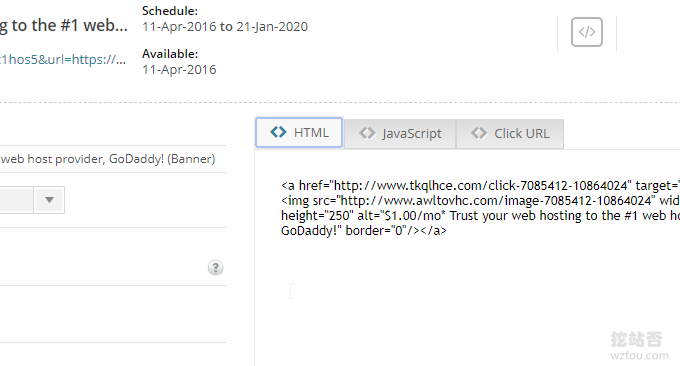Click the get-code icon button
Image resolution: width=680 pixels, height=366 pixels.
click(587, 32)
